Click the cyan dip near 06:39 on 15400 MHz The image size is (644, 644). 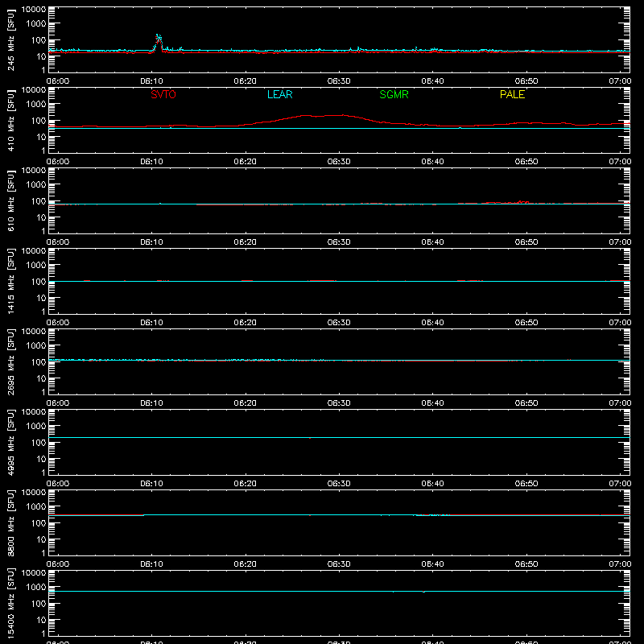click(x=424, y=592)
